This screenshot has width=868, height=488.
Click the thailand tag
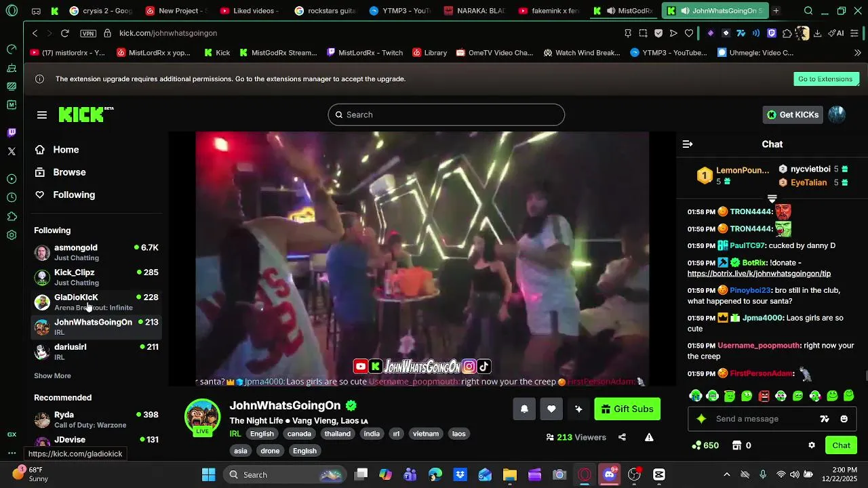338,434
